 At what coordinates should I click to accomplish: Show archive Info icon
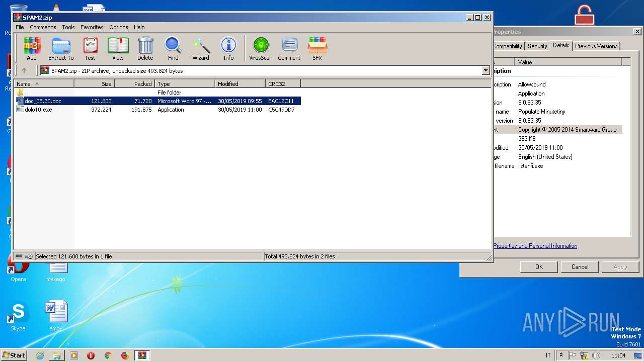coord(228,49)
